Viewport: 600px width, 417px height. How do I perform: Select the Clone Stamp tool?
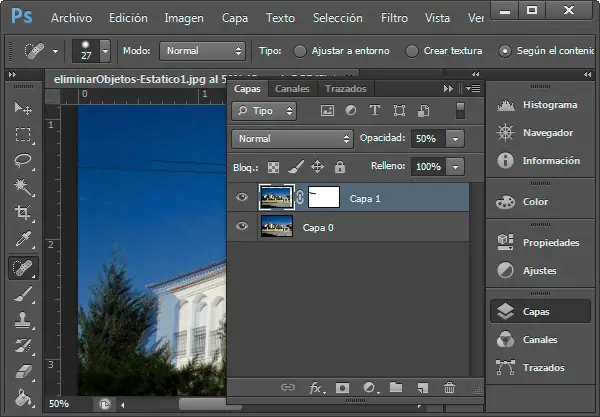click(x=22, y=321)
